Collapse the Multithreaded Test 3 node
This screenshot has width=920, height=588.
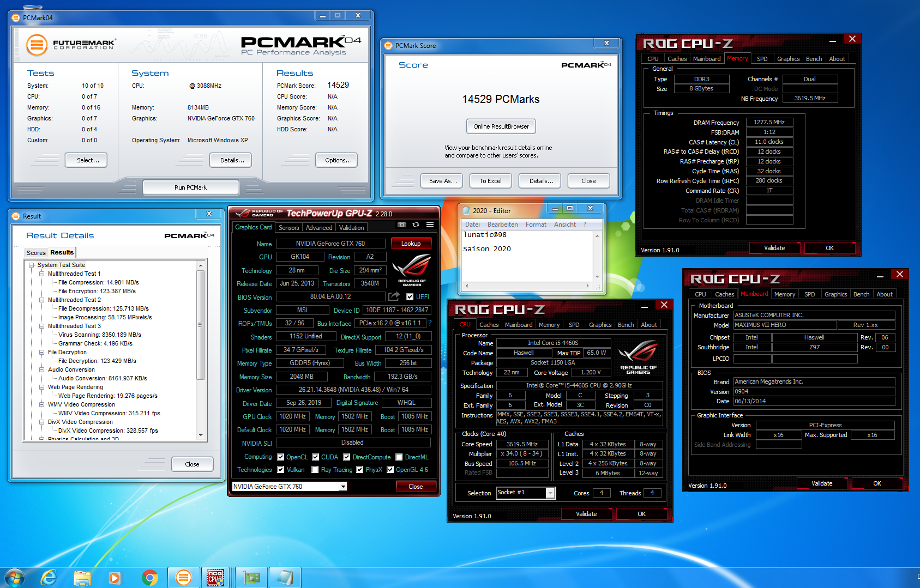[x=42, y=326]
